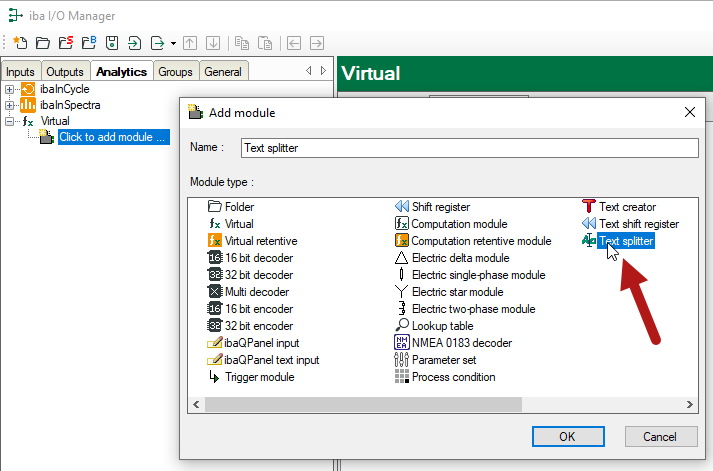Collapse the Virtual tree node
The image size is (713, 471).
tap(10, 121)
